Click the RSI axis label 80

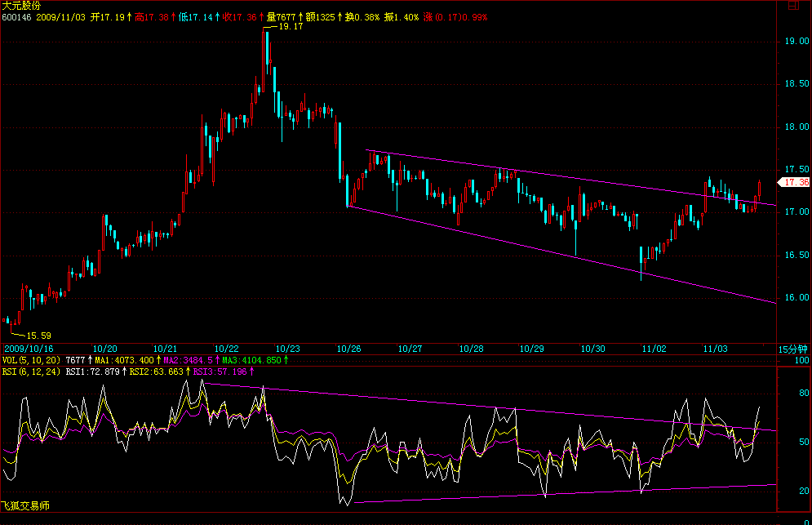coord(804,394)
